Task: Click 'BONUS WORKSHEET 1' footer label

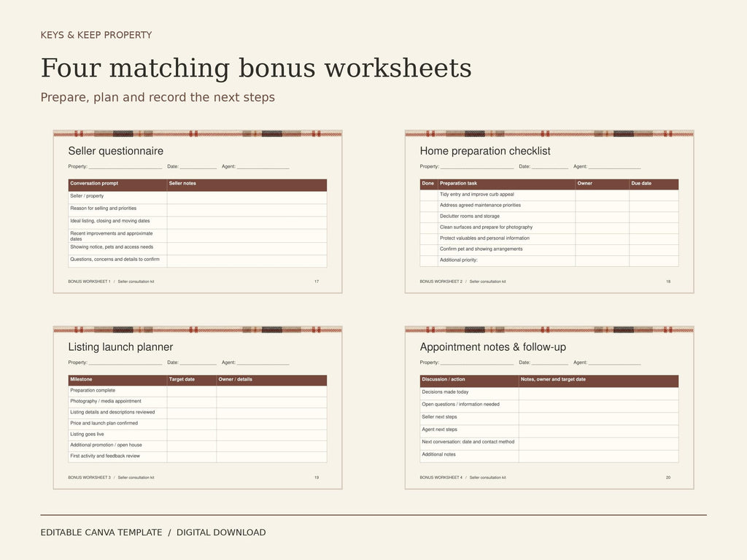Action: 89,281
